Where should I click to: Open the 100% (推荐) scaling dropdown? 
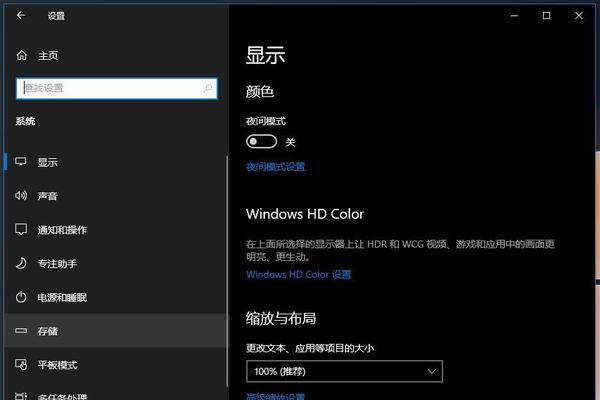(x=344, y=371)
